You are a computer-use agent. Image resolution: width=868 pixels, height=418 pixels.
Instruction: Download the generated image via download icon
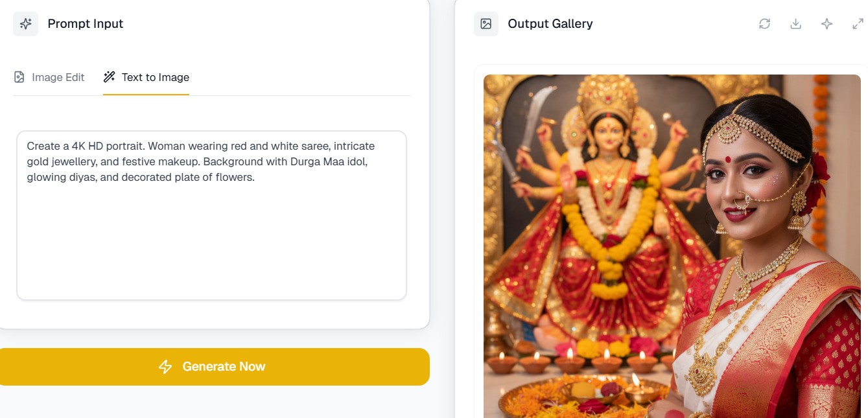click(x=796, y=24)
